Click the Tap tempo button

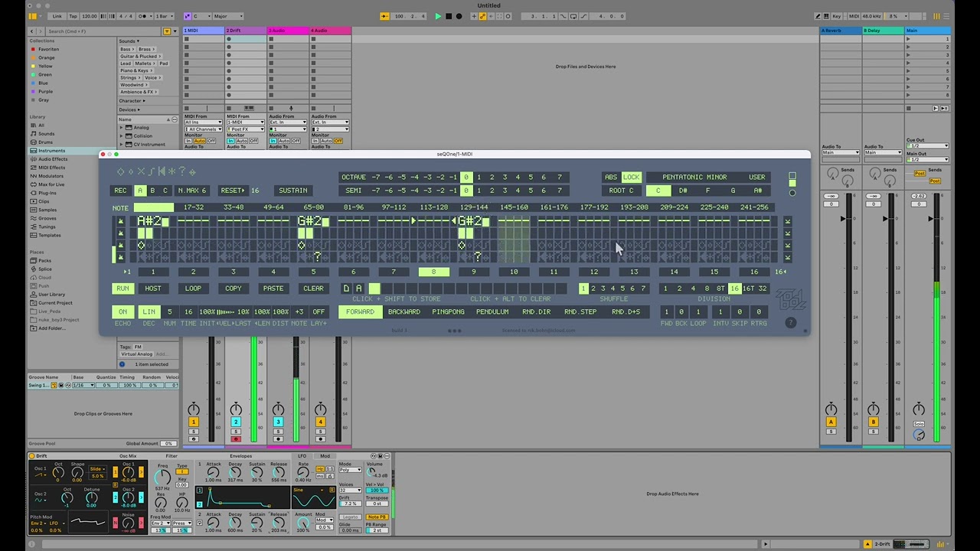73,16
